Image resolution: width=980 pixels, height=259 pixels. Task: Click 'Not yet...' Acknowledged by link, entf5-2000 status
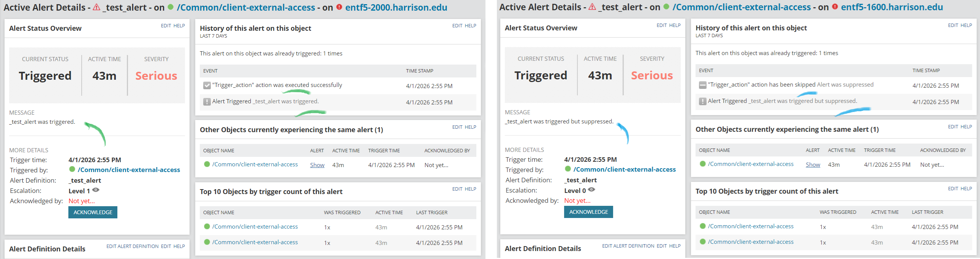tap(82, 201)
